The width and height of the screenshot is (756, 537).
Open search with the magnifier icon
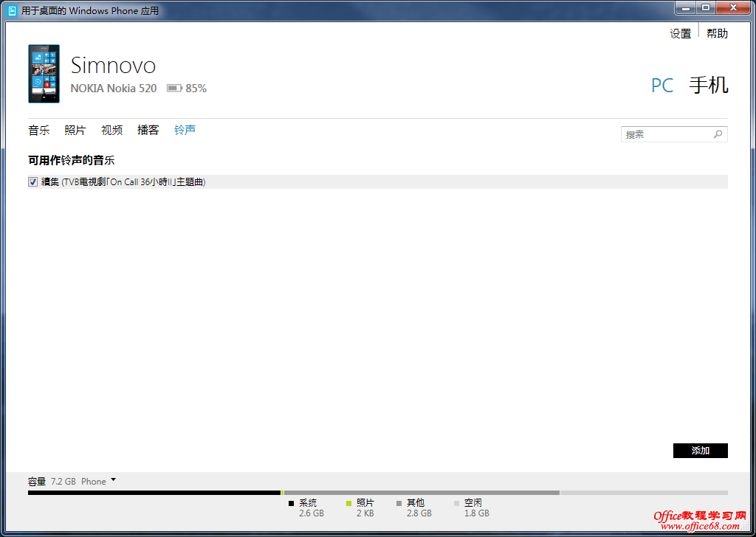[x=716, y=134]
